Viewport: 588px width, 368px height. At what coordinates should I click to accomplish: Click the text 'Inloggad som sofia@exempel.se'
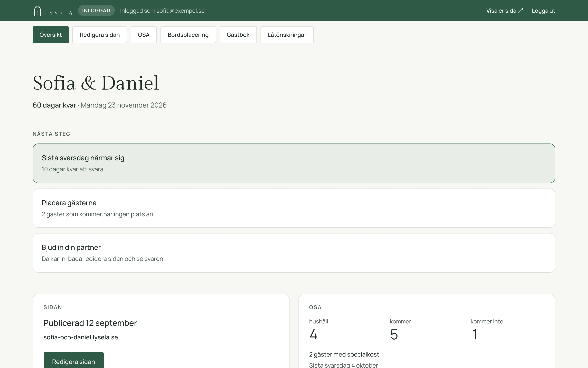[162, 11]
